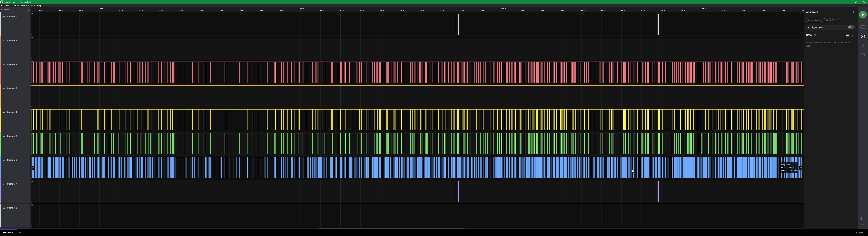Viewport: 868px width, 236px height.
Task: Click the 9 Channels header text
Action: pyautogui.click(x=6, y=10)
